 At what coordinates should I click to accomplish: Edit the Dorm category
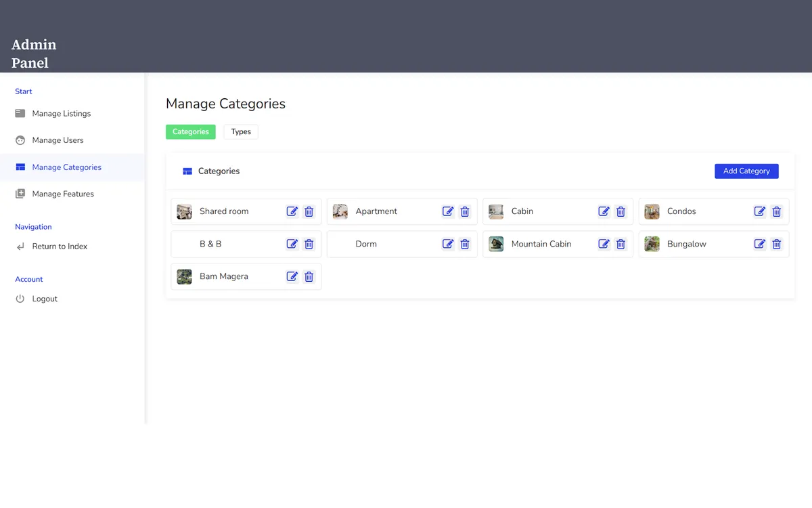pos(448,244)
